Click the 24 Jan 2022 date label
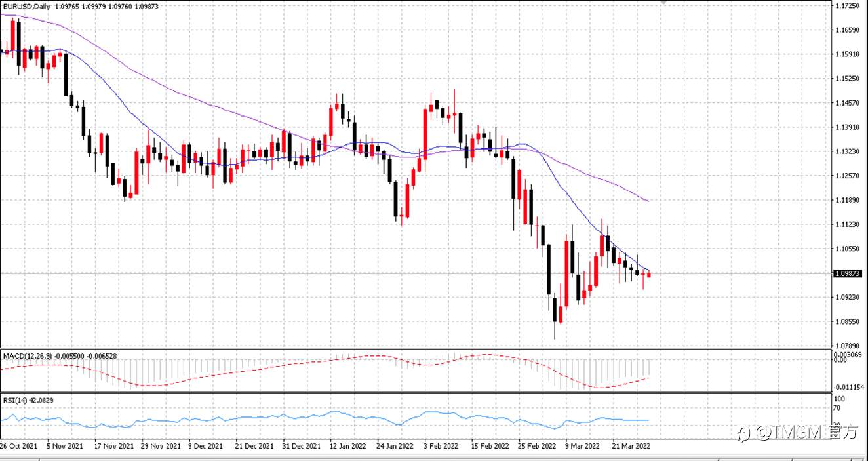The image size is (868, 461). coord(395,446)
